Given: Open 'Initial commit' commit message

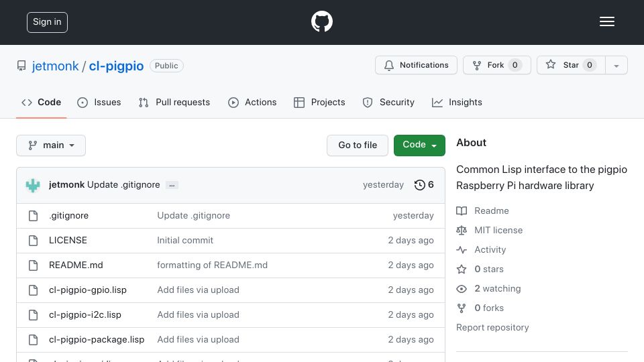Looking at the screenshot, I should [185, 241].
